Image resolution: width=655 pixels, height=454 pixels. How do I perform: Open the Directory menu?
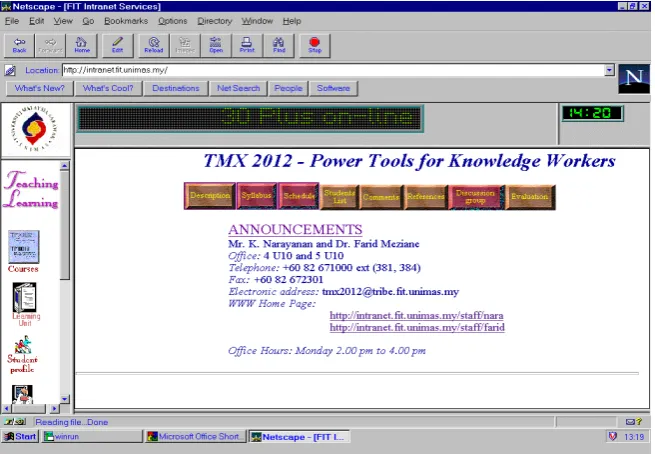[x=214, y=21]
